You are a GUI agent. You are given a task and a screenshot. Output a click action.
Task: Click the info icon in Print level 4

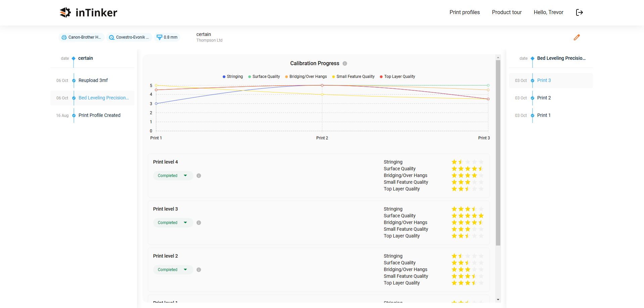pos(199,176)
